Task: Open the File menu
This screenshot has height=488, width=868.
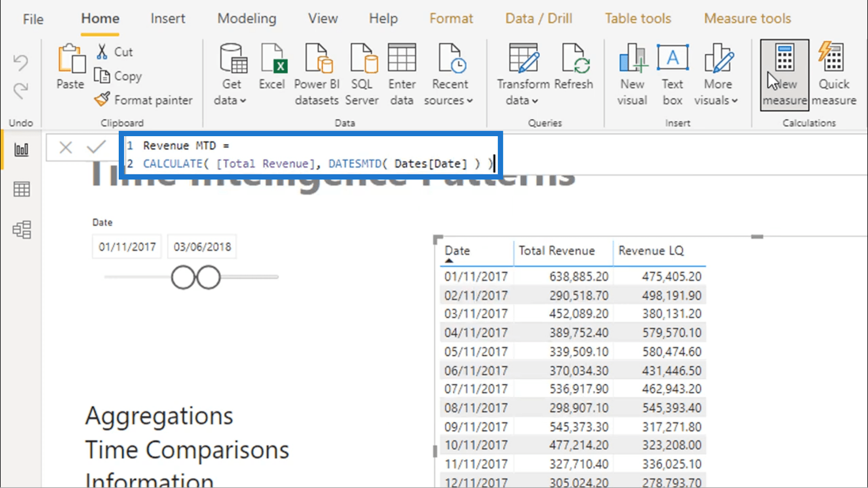Action: click(33, 19)
